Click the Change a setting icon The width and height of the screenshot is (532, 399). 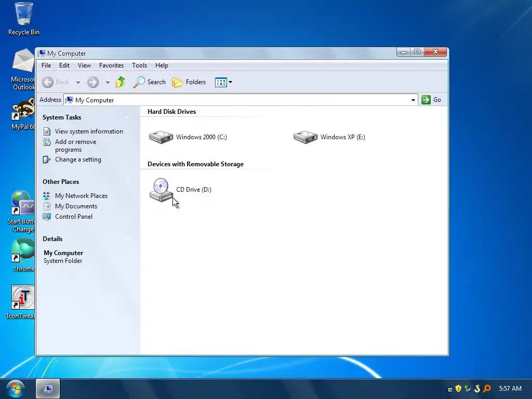tap(47, 159)
